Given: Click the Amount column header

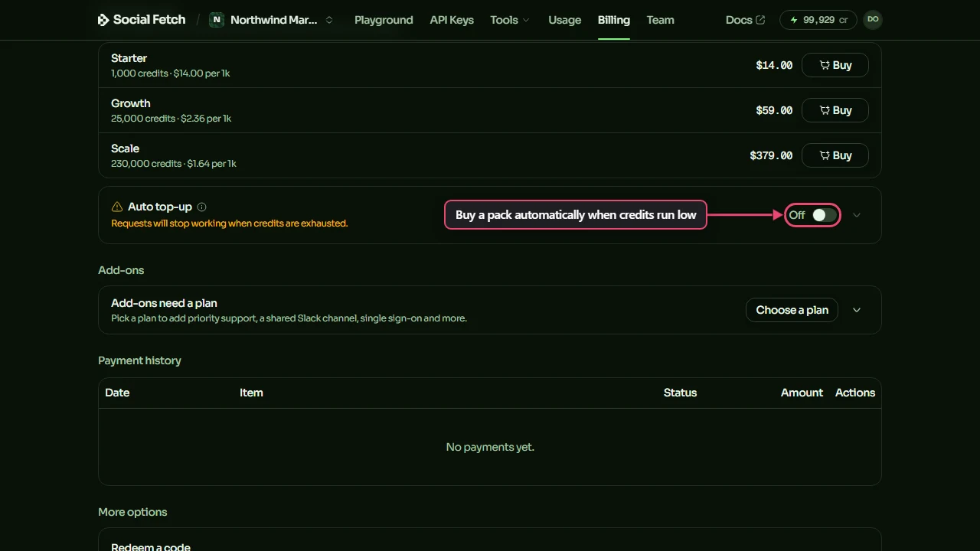Looking at the screenshot, I should point(802,393).
